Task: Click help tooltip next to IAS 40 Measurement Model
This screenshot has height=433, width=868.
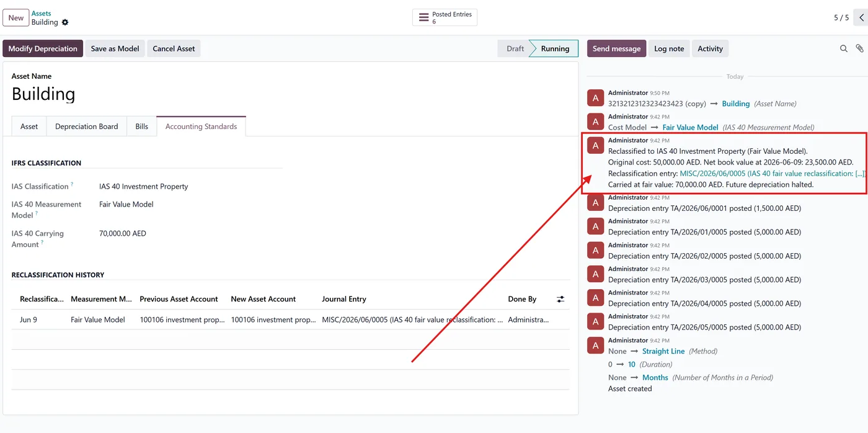Action: pos(37,213)
